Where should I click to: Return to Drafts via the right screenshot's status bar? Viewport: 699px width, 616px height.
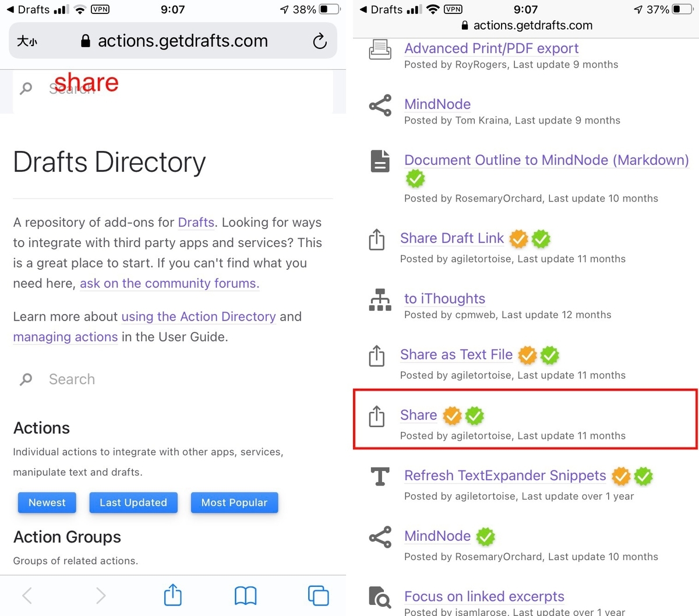pyautogui.click(x=381, y=9)
